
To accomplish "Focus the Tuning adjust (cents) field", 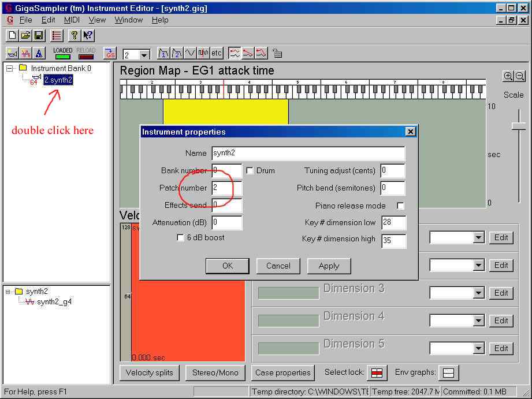I will (393, 171).
